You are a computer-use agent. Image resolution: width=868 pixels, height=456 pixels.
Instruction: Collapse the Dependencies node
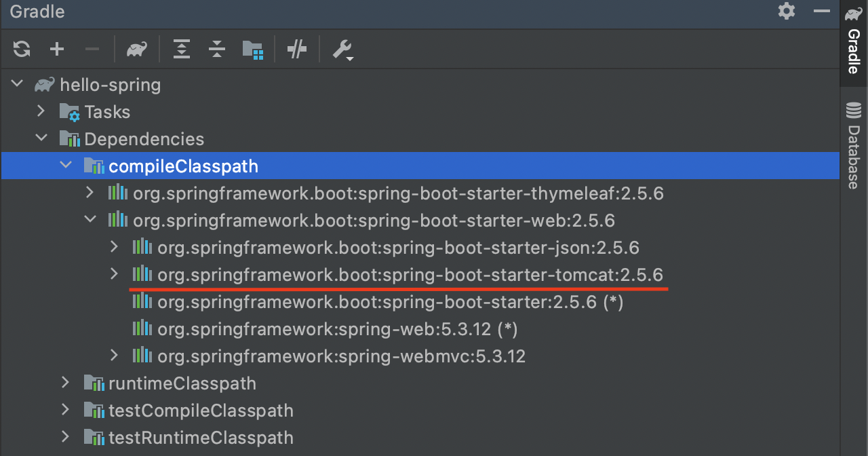click(x=41, y=138)
